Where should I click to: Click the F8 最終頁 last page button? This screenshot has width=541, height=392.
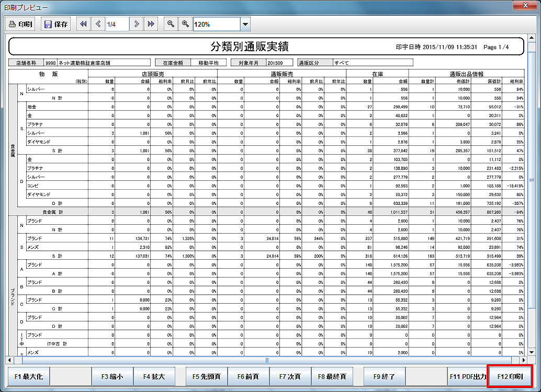click(332, 376)
